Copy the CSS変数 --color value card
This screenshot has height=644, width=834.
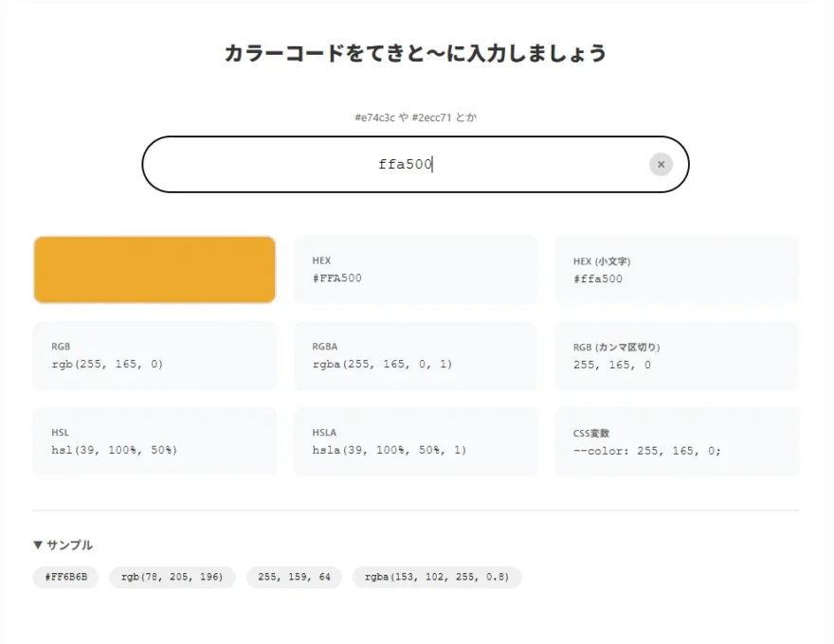pos(676,441)
